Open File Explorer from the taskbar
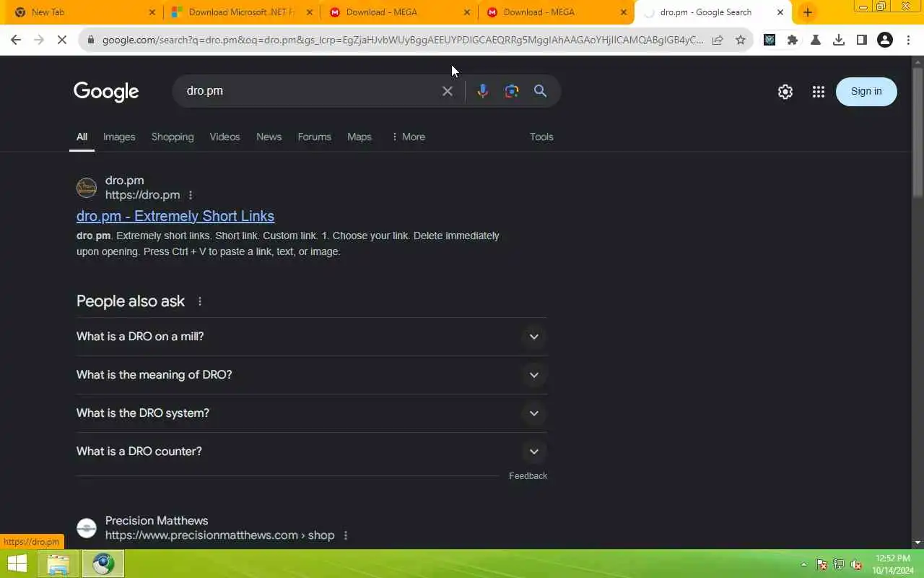The image size is (924, 578). 58,564
